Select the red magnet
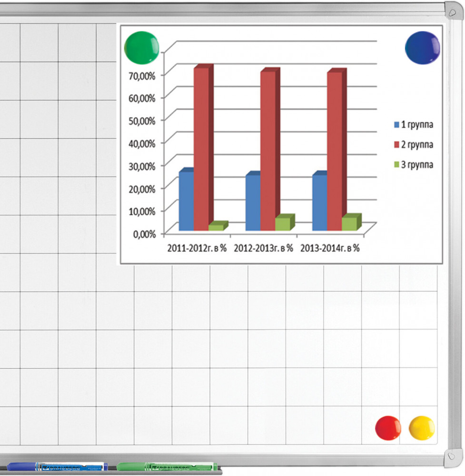465x476 pixels. [x=388, y=428]
